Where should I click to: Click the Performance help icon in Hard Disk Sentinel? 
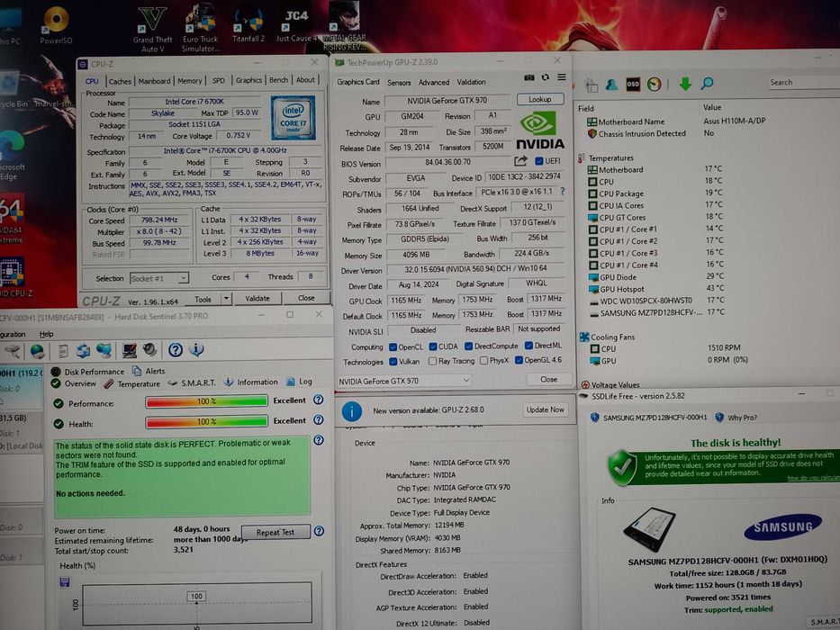pos(318,400)
